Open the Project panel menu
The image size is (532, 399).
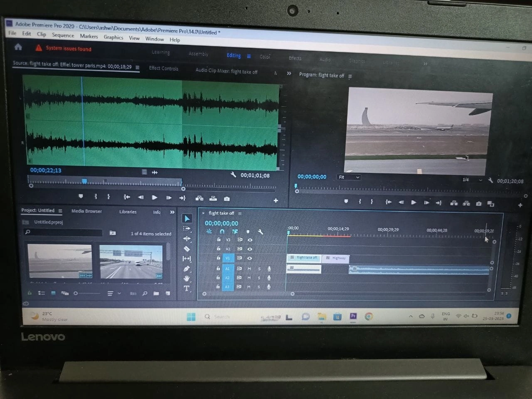60,211
